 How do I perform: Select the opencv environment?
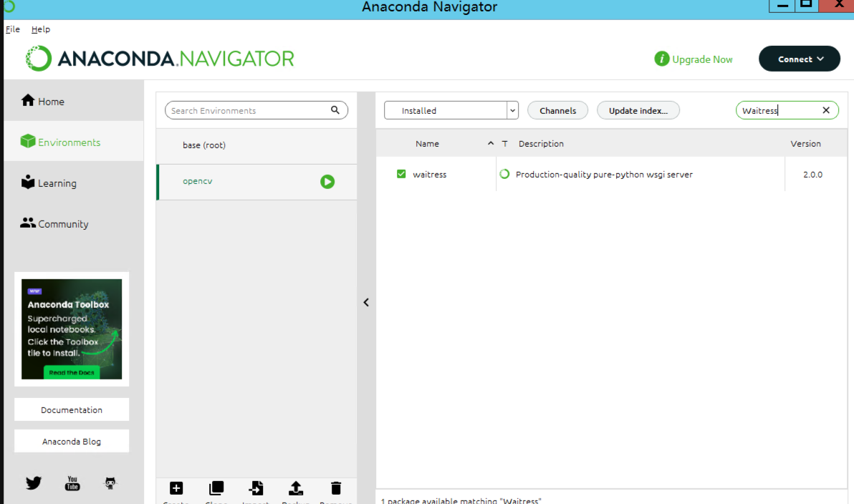(256, 182)
